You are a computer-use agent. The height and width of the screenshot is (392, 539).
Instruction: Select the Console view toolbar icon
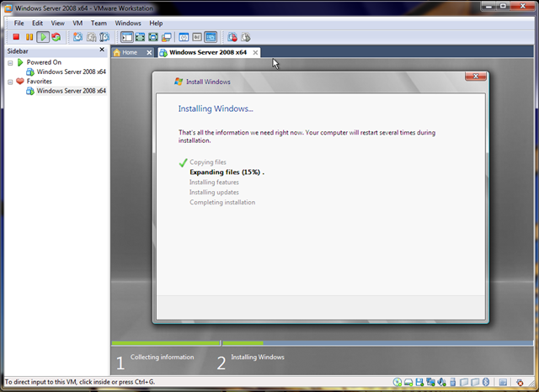(211, 37)
